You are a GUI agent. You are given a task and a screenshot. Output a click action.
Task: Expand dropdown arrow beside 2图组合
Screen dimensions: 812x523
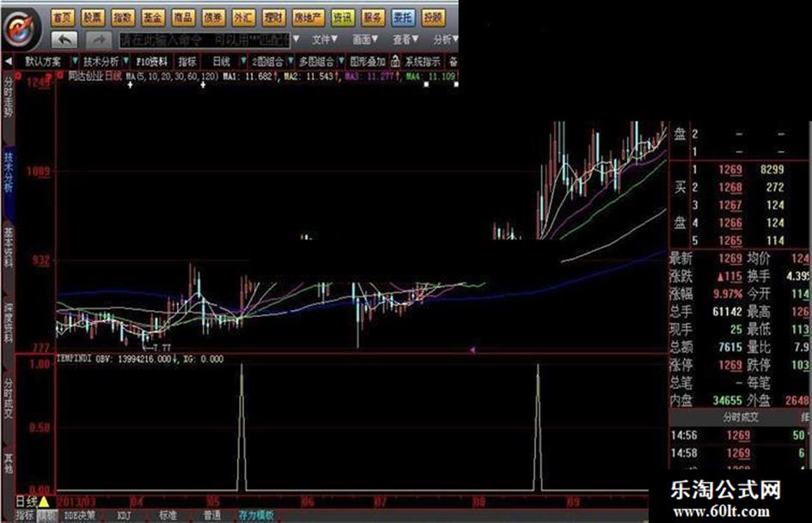click(x=290, y=61)
